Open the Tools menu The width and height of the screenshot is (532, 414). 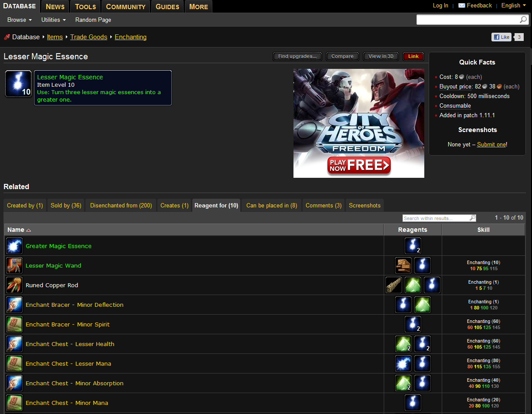(85, 6)
